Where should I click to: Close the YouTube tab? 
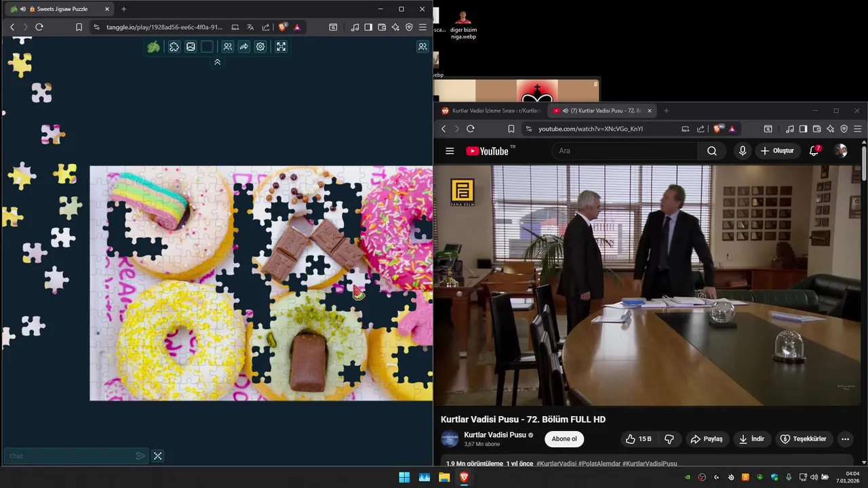650,110
